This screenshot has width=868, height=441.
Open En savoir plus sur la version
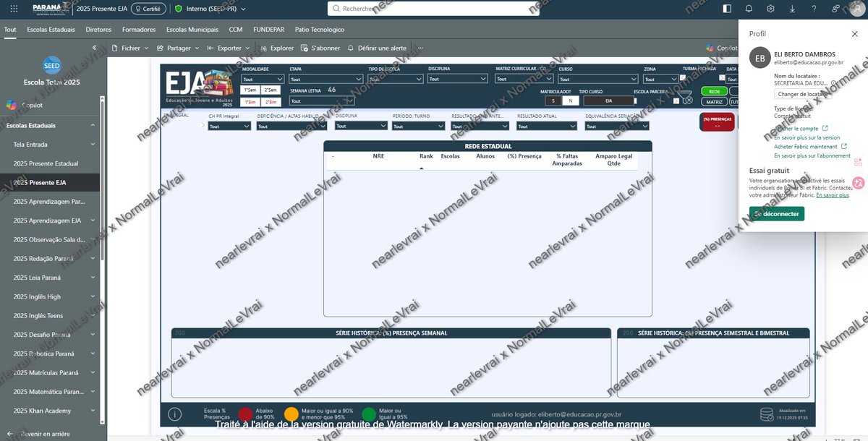pos(807,137)
